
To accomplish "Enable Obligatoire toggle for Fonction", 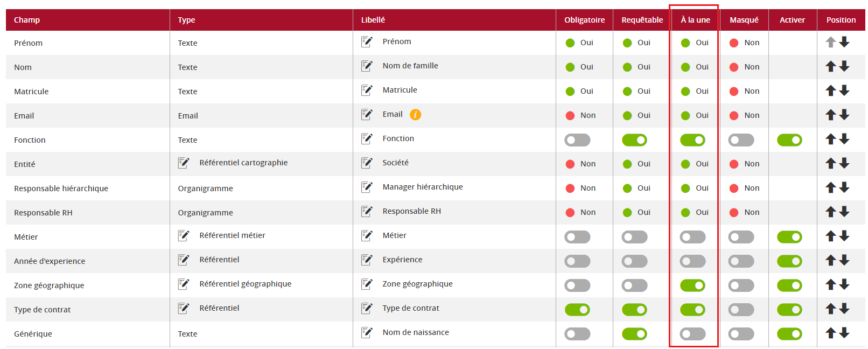I will 577,140.
